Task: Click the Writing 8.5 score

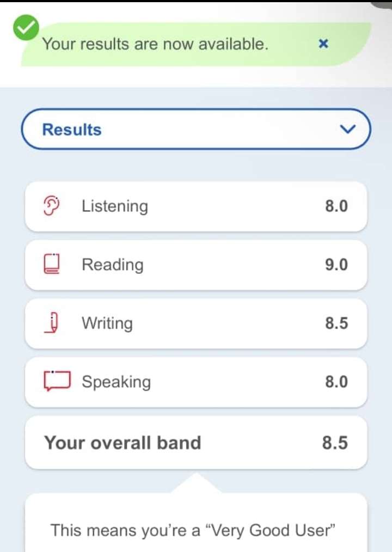Action: [x=336, y=323]
